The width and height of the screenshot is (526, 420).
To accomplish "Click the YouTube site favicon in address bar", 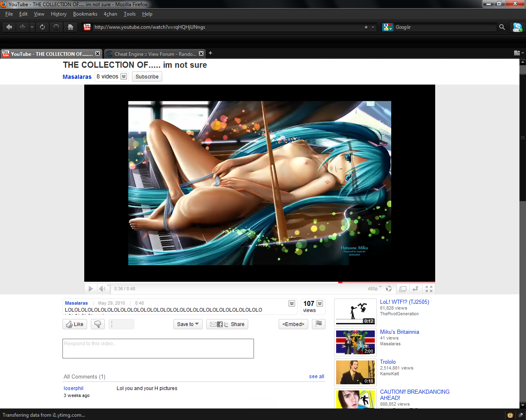I will 87,27.
